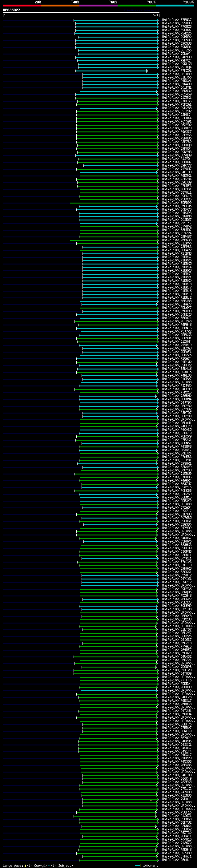The height and width of the screenshot is (868, 197).
Task: Select label UniRef100_P00815
Action: click(x=176, y=840)
